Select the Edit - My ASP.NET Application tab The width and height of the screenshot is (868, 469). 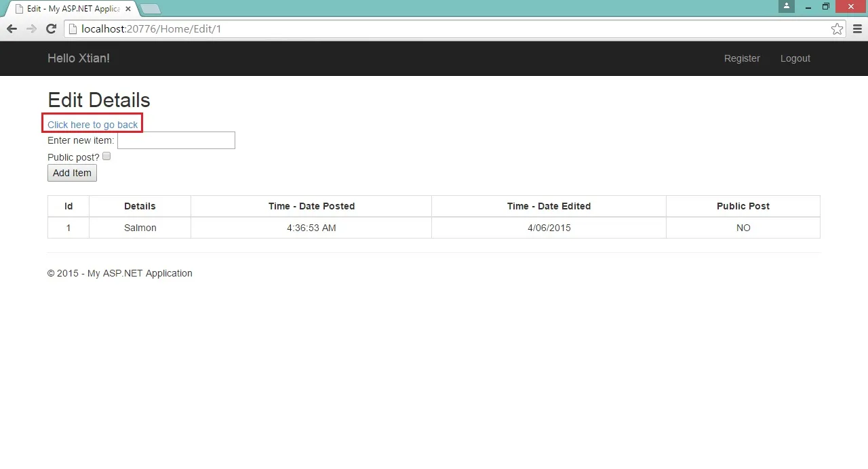[68, 9]
